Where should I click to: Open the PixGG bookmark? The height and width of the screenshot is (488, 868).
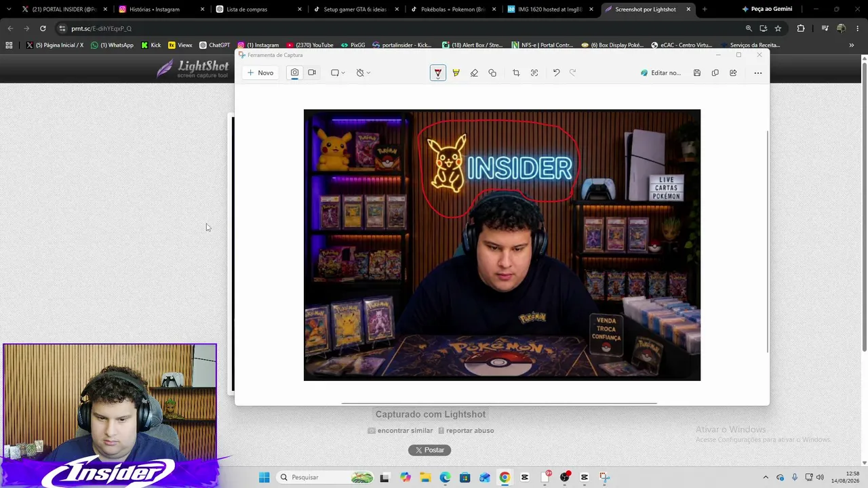pos(353,45)
